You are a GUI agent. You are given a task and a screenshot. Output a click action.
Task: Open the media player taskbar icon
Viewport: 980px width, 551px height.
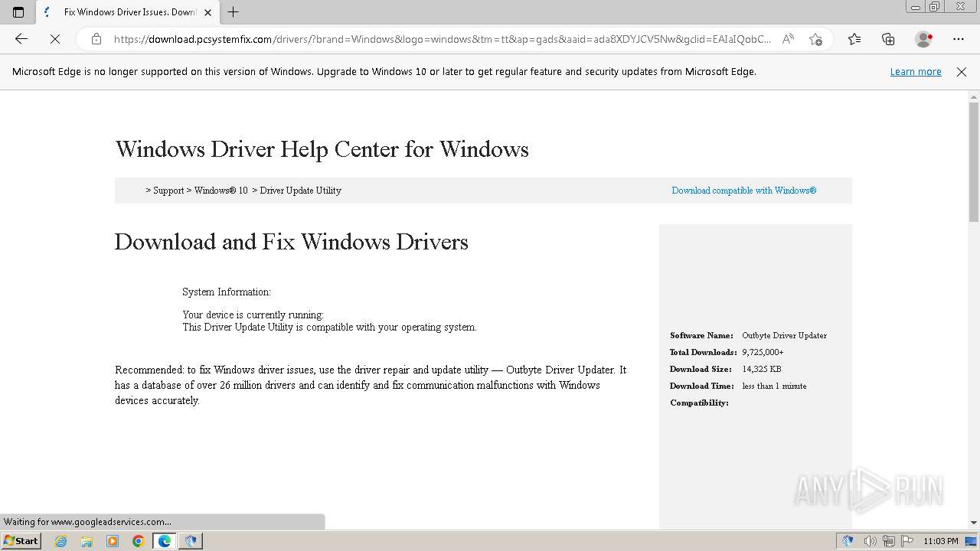113,541
